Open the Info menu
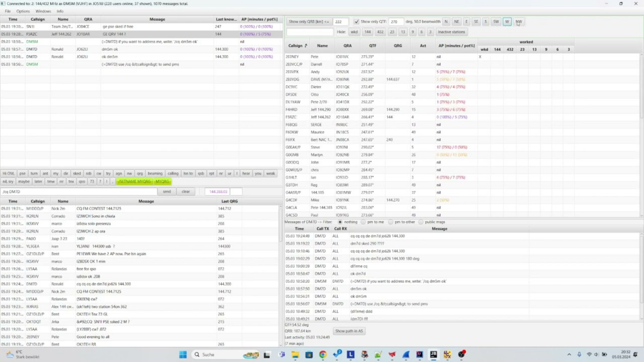 point(60,11)
